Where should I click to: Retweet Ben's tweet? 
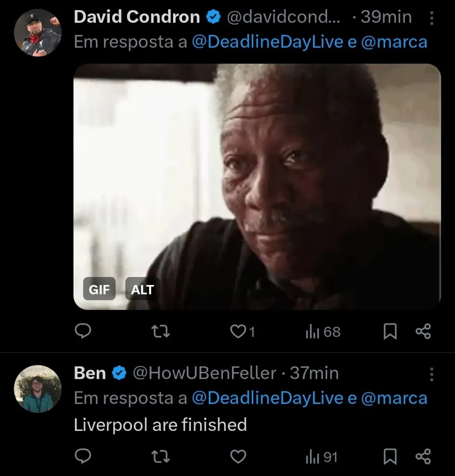click(x=160, y=456)
